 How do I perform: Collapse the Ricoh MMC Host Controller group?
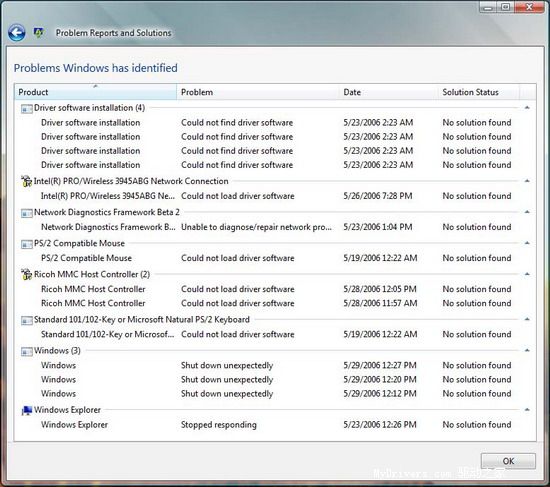tap(527, 274)
